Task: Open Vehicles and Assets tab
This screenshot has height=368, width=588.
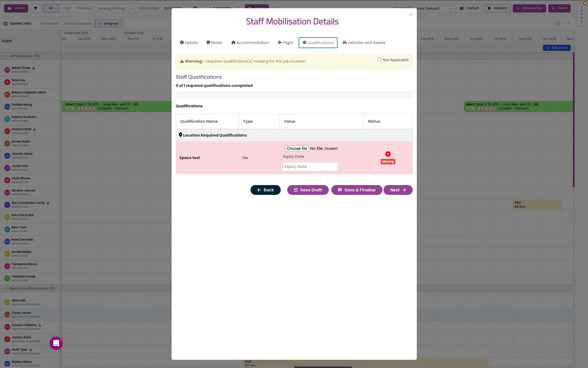Action: coord(364,43)
